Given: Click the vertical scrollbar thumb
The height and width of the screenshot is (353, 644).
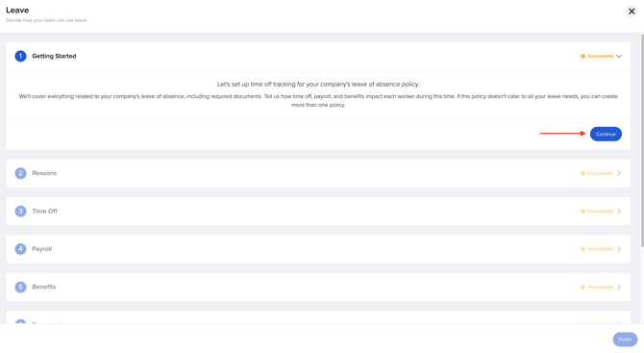Looking at the screenshot, I should 642,139.
